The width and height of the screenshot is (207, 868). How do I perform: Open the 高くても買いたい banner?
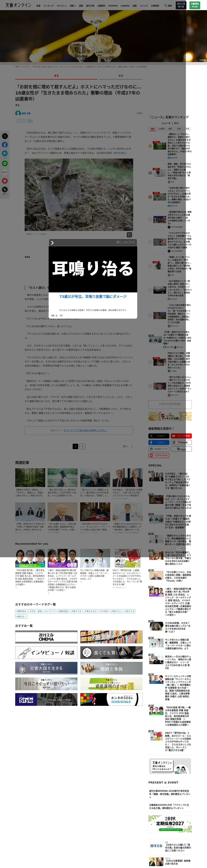click(111, 653)
